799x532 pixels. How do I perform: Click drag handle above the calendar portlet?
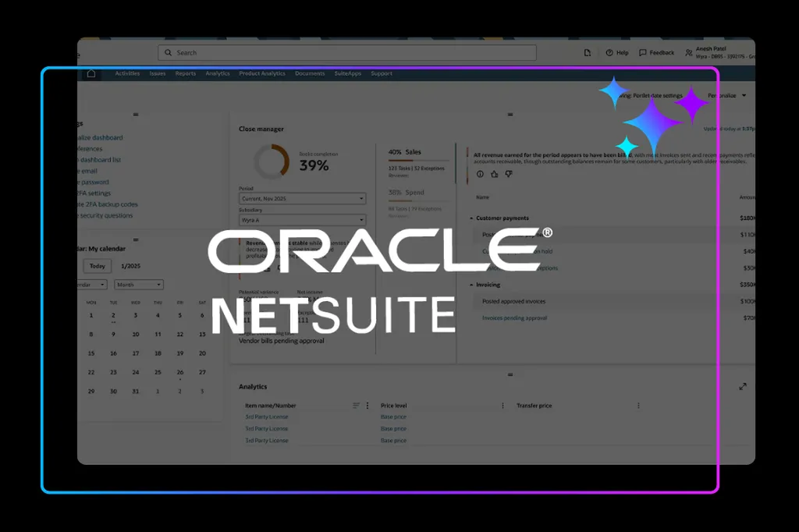[136, 239]
